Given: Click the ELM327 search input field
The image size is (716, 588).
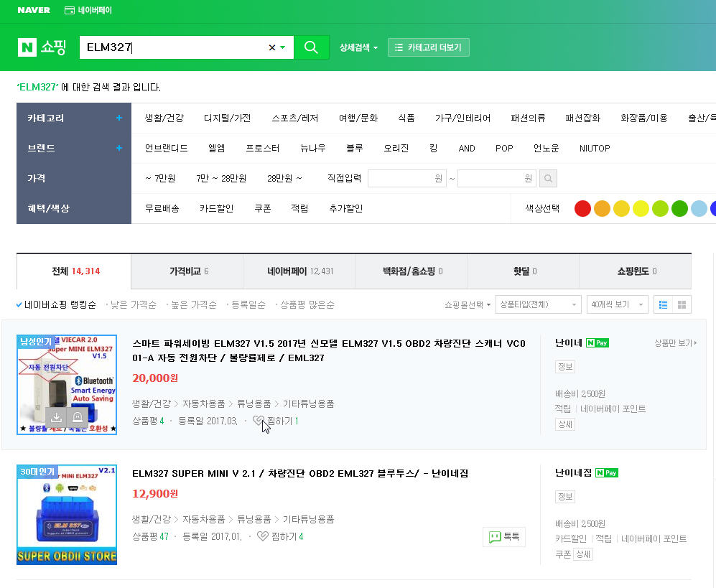Looking at the screenshot, I should [174, 47].
